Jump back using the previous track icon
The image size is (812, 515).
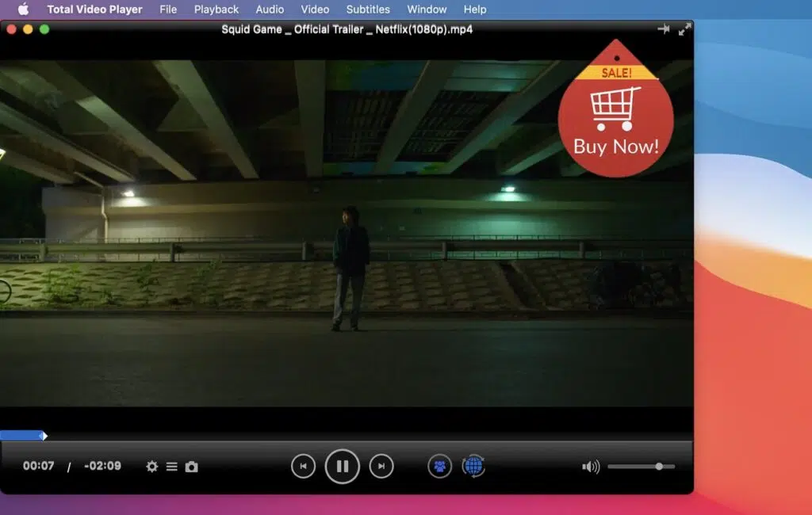point(303,466)
